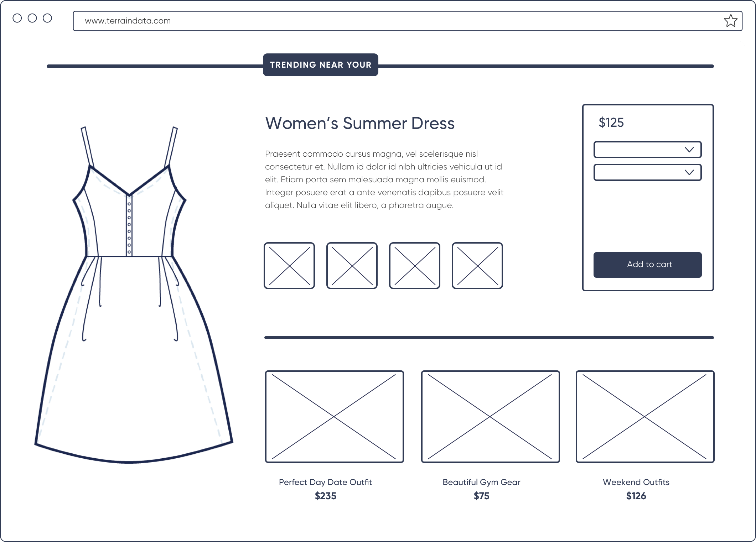Select the third product thumbnail

click(415, 266)
